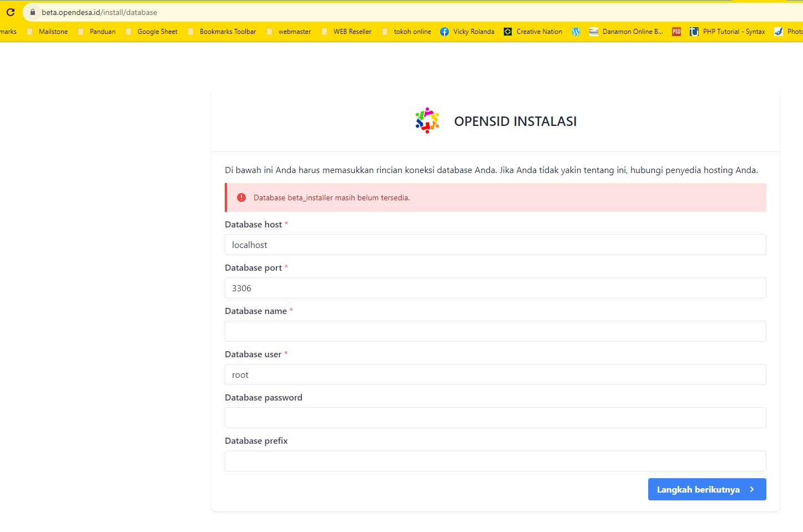Viewport: 803px width, 532px height.
Task: Click the error alert icon in red banner
Action: tap(241, 197)
